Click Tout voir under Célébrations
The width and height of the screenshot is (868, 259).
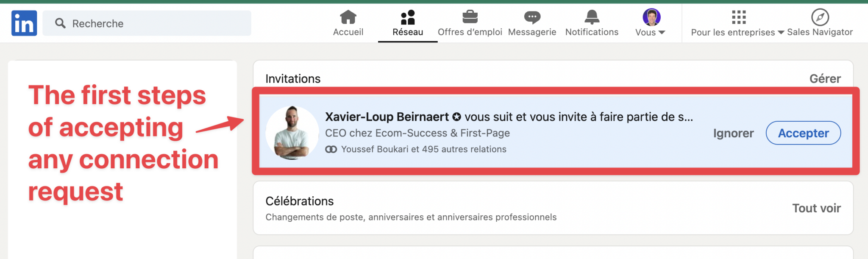click(816, 208)
